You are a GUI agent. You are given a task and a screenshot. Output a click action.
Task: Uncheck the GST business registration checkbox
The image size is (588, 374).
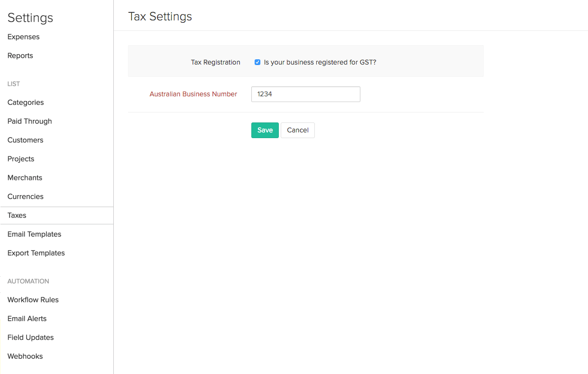point(257,62)
